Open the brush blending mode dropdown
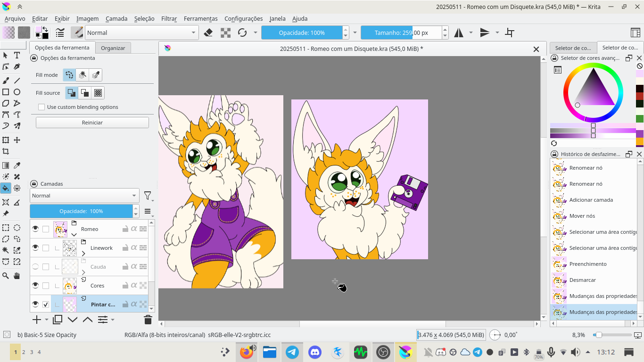 141,33
